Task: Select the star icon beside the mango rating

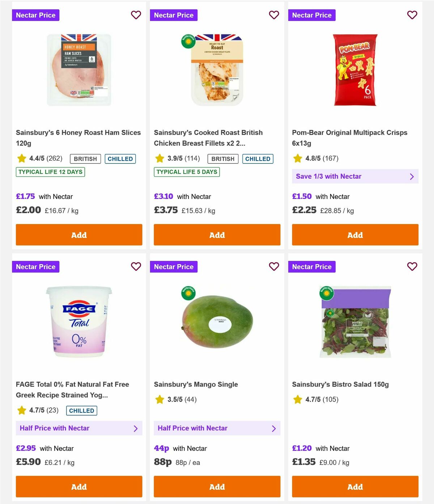Action: pos(159,399)
